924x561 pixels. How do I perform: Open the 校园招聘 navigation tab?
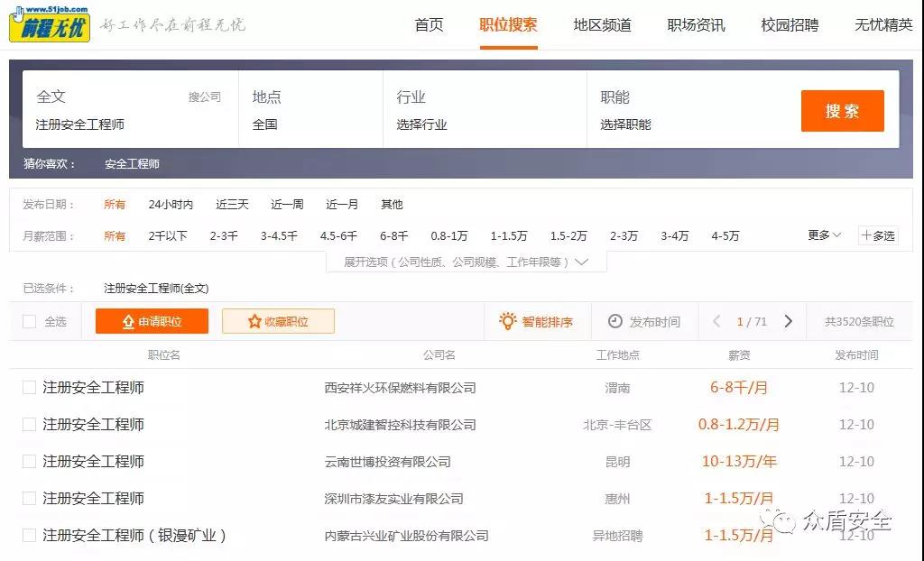[790, 25]
